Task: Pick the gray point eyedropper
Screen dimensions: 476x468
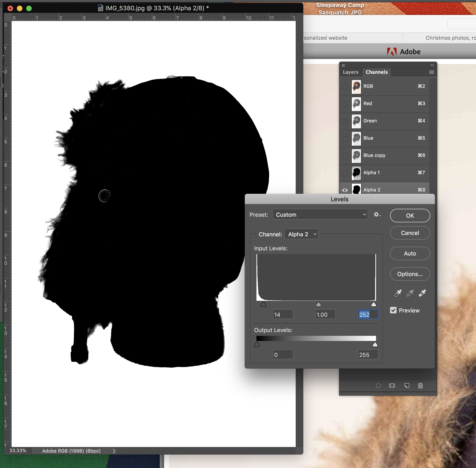Action: [x=410, y=293]
